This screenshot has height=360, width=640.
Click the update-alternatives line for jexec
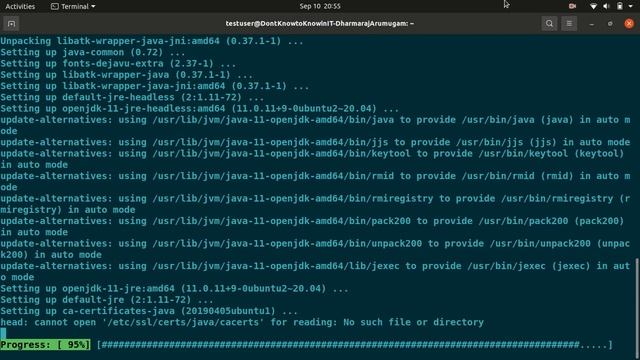315,271
